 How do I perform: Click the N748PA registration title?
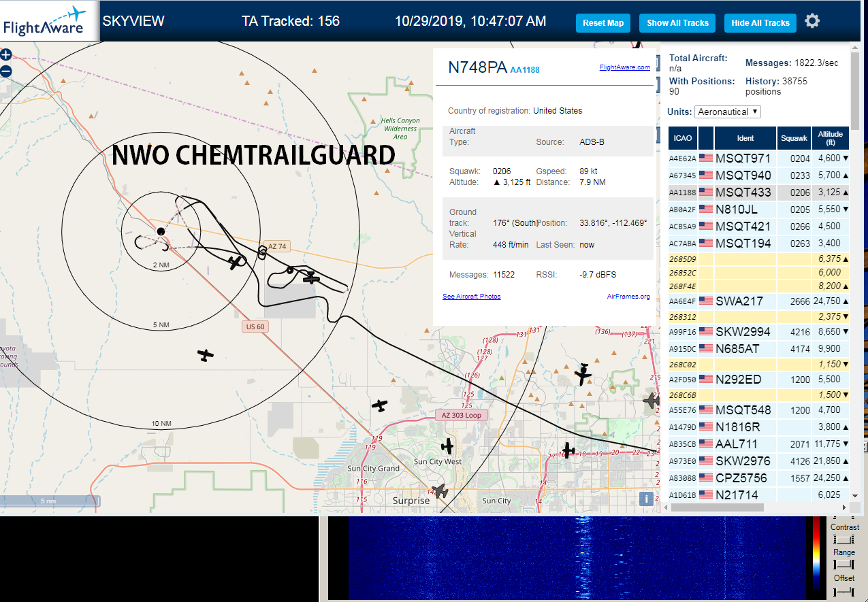click(x=477, y=67)
